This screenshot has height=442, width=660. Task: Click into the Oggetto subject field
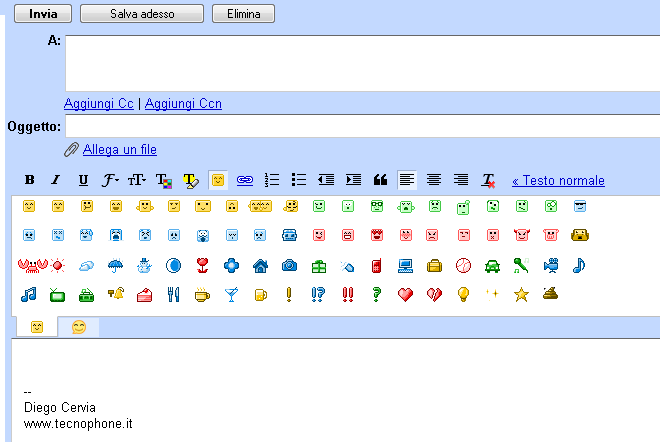point(362,126)
